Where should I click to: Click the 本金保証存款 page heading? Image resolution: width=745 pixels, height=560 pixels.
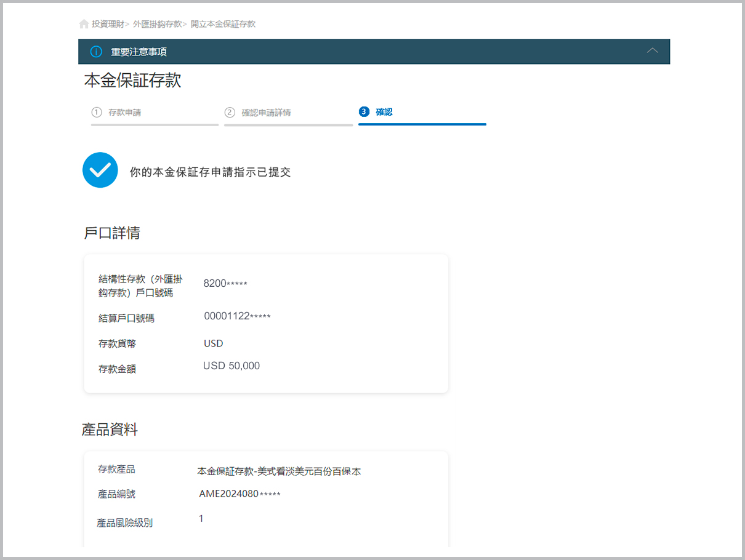132,81
